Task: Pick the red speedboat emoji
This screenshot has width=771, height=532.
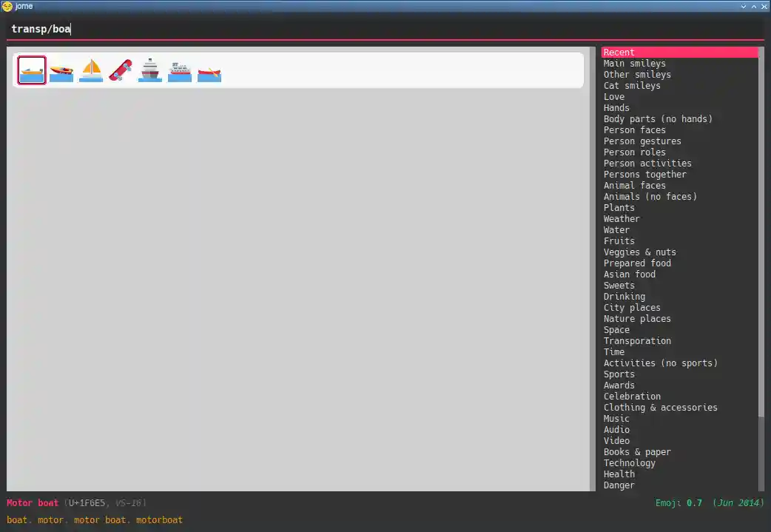Action: [x=61, y=70]
